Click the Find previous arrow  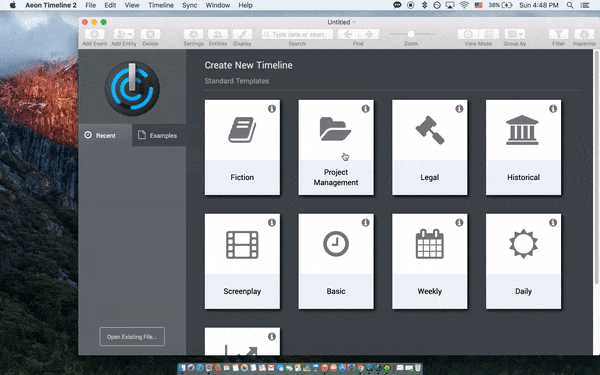(348, 34)
